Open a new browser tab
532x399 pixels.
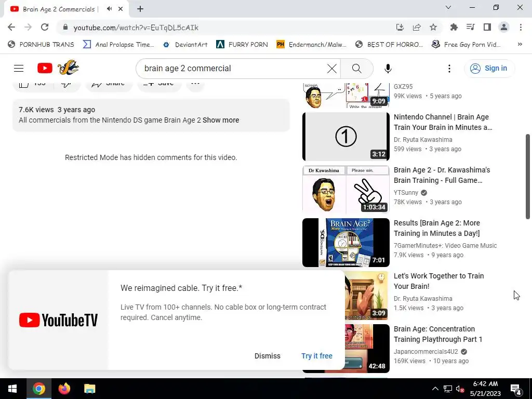point(140,9)
